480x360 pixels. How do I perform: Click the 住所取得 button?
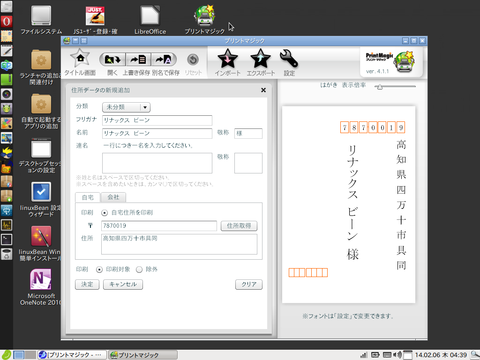[239, 226]
